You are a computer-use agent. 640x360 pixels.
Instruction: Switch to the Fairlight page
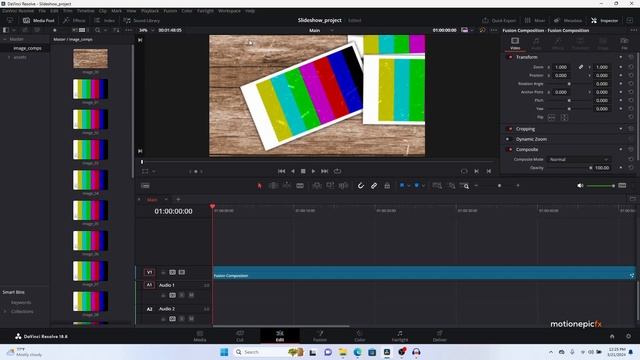[400, 336]
